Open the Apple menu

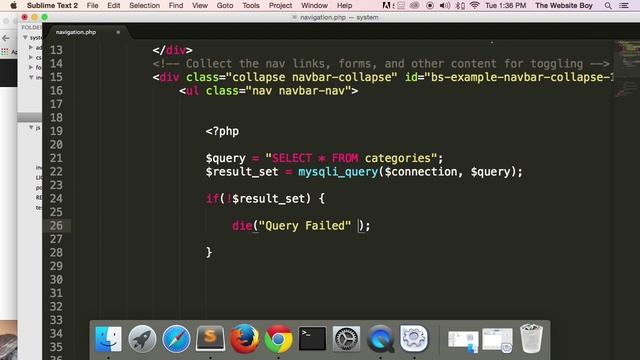tap(13, 5)
